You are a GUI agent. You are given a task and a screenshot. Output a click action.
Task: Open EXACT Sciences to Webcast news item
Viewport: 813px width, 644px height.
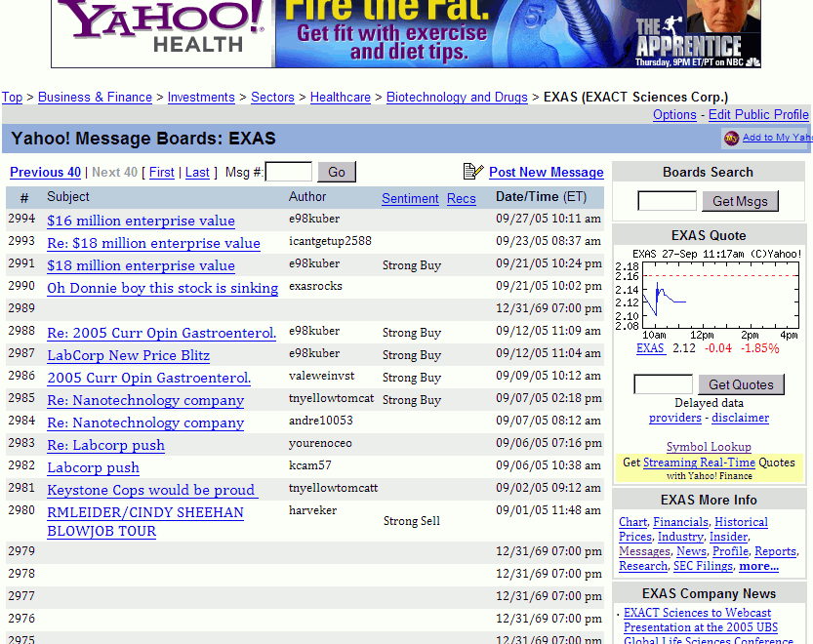[708, 626]
